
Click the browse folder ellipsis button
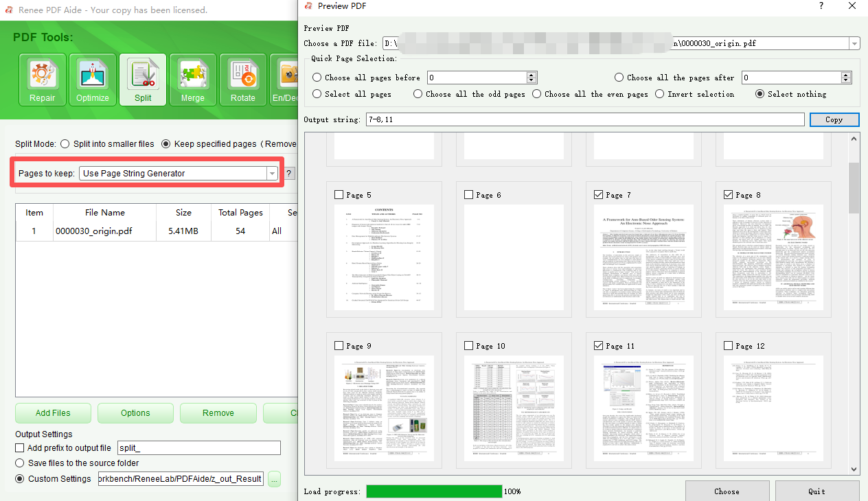(x=274, y=479)
